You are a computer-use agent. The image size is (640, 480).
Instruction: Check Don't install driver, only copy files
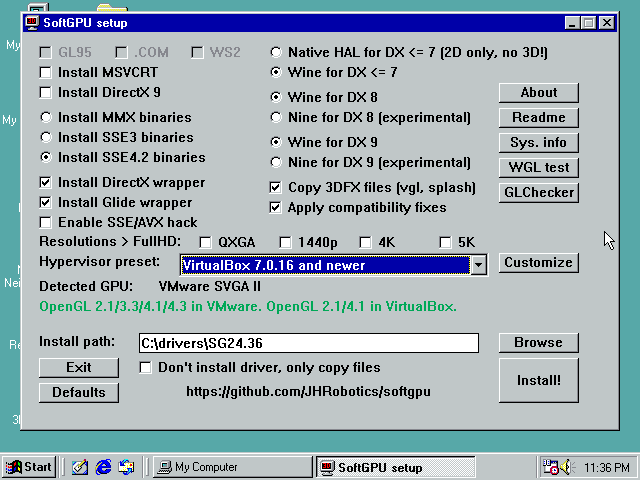click(x=145, y=367)
